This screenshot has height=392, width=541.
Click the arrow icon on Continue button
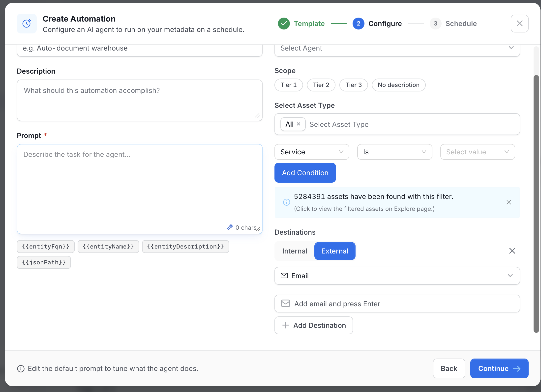[517, 369]
